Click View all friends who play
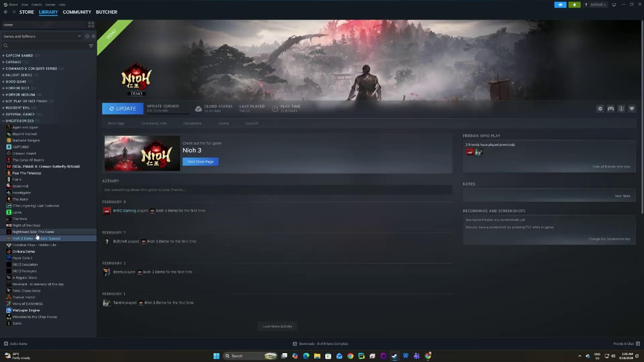The height and width of the screenshot is (362, 644). (611, 166)
